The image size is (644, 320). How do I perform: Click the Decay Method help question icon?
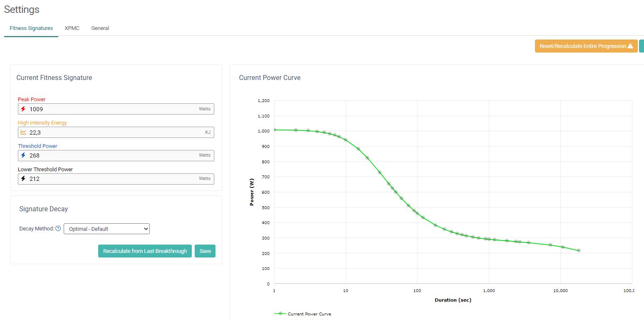click(58, 228)
